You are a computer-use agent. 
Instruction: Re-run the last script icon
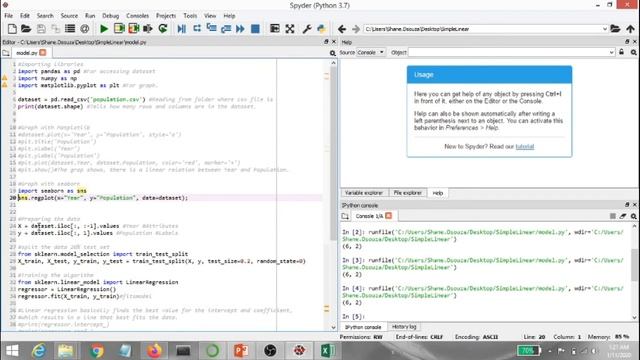tap(162, 29)
